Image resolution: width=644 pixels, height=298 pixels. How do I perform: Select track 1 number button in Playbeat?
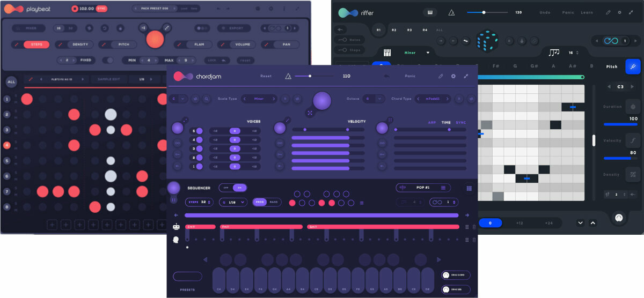[x=8, y=99]
